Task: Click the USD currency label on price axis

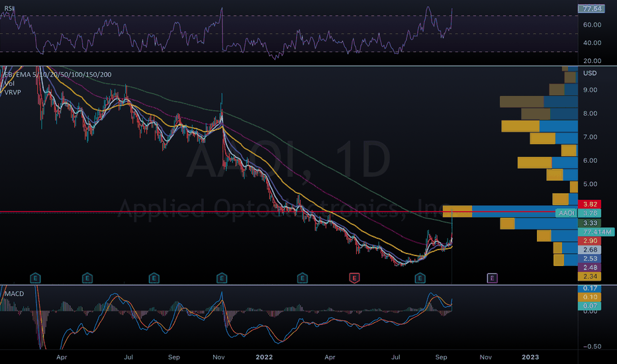Action: (x=590, y=73)
